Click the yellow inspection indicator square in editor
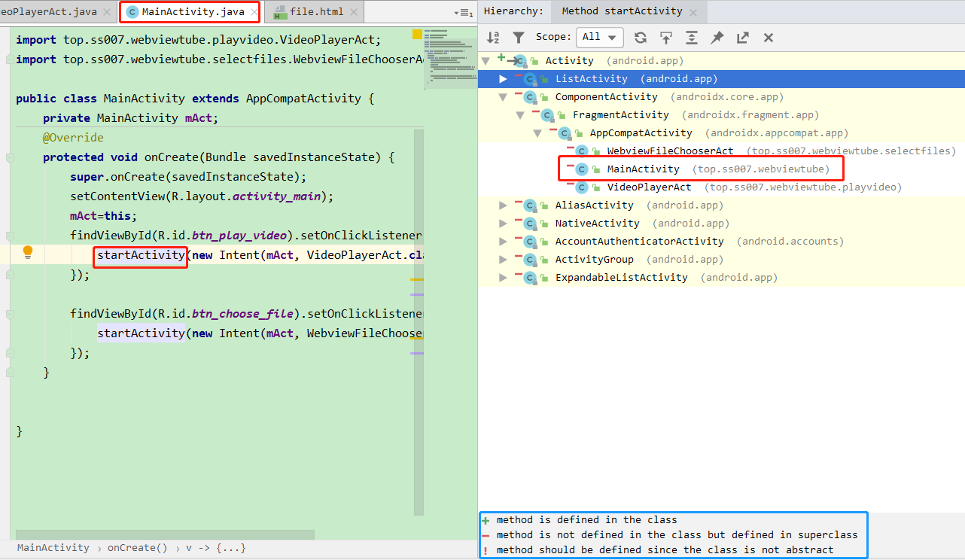This screenshot has width=965, height=560. (417, 34)
